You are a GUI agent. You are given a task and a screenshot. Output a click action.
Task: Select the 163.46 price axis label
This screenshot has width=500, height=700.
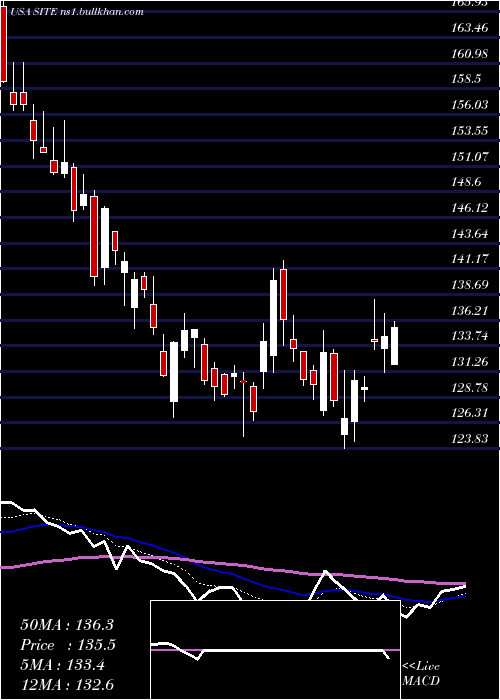pos(470,28)
